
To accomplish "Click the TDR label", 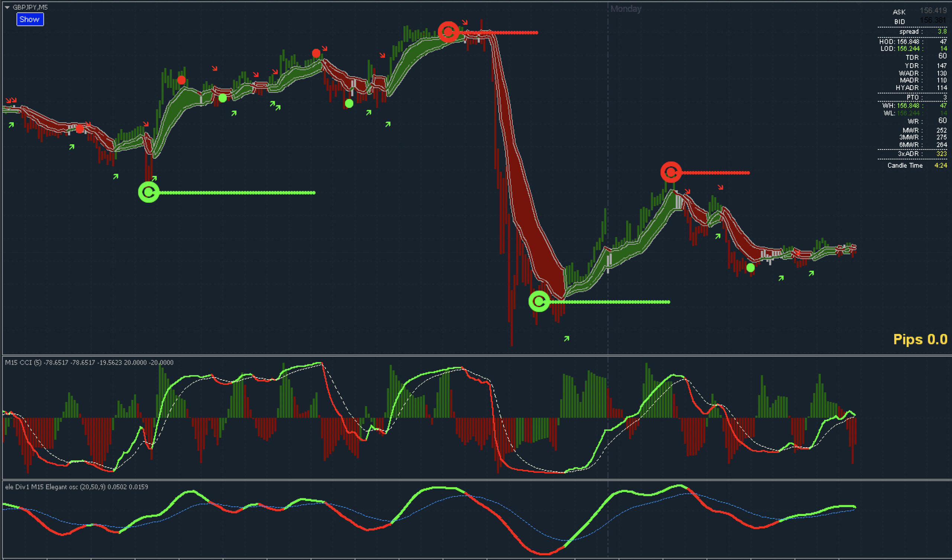I will pyautogui.click(x=914, y=57).
